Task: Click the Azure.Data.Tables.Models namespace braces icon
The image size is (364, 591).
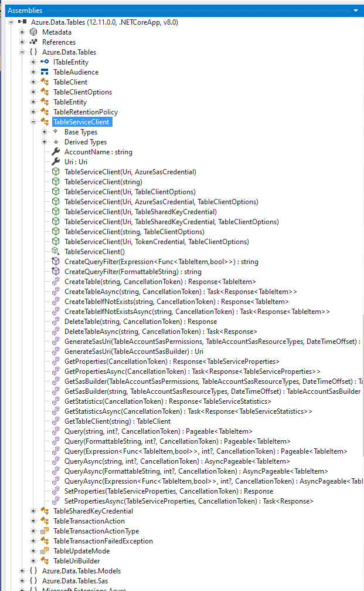Action: (33, 571)
